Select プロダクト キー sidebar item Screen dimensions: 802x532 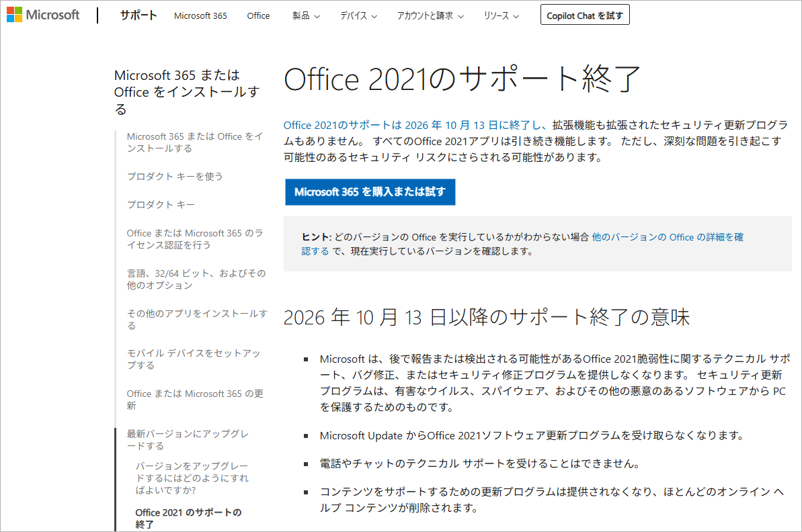click(161, 204)
